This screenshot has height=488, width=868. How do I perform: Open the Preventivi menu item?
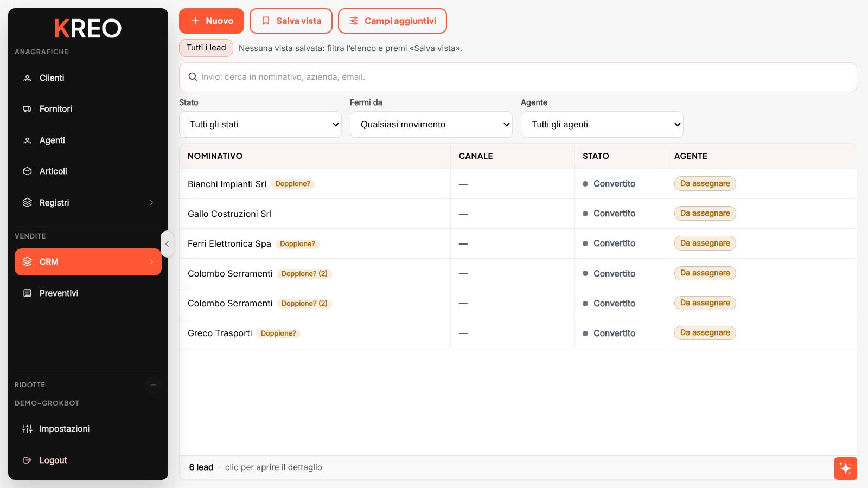[x=88, y=293]
